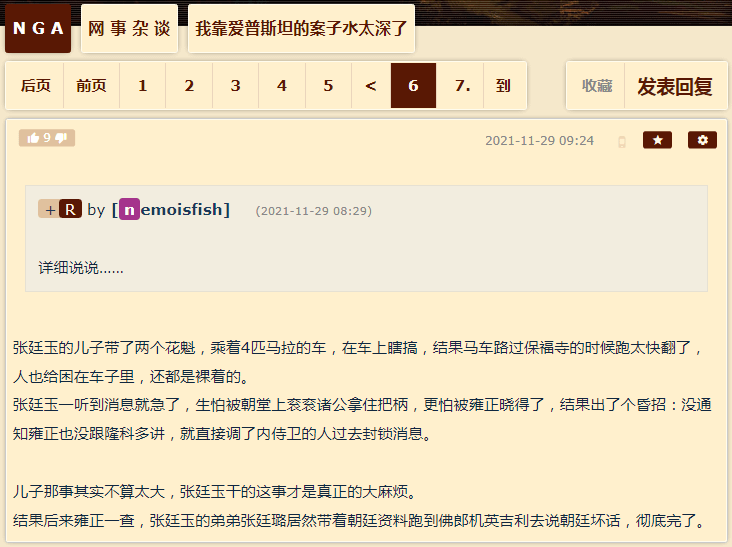Open thread title 我靠爱普斯坦的案子水太深了
The height and width of the screenshot is (547, 732).
point(301,28)
